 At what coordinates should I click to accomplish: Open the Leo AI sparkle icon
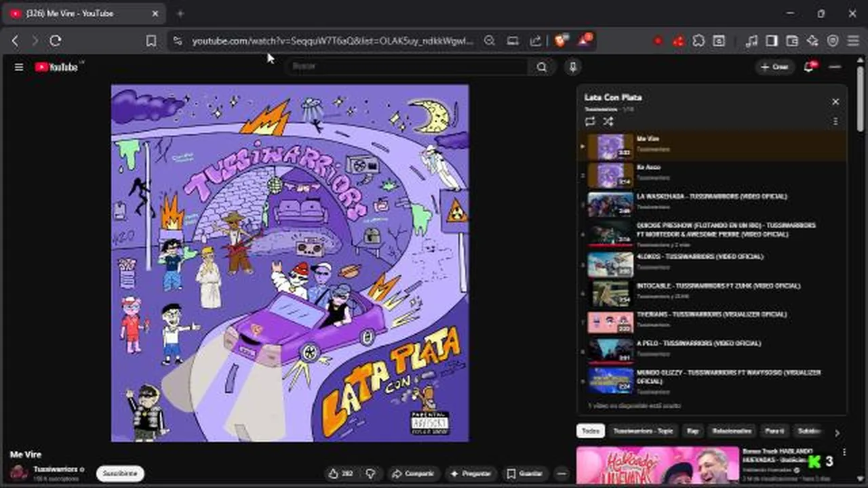click(x=812, y=41)
